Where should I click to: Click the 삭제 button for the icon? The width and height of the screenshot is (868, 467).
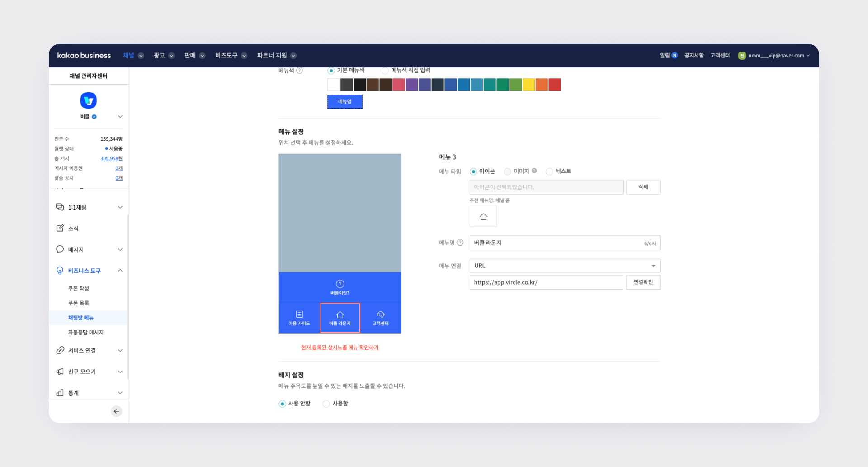[643, 187]
